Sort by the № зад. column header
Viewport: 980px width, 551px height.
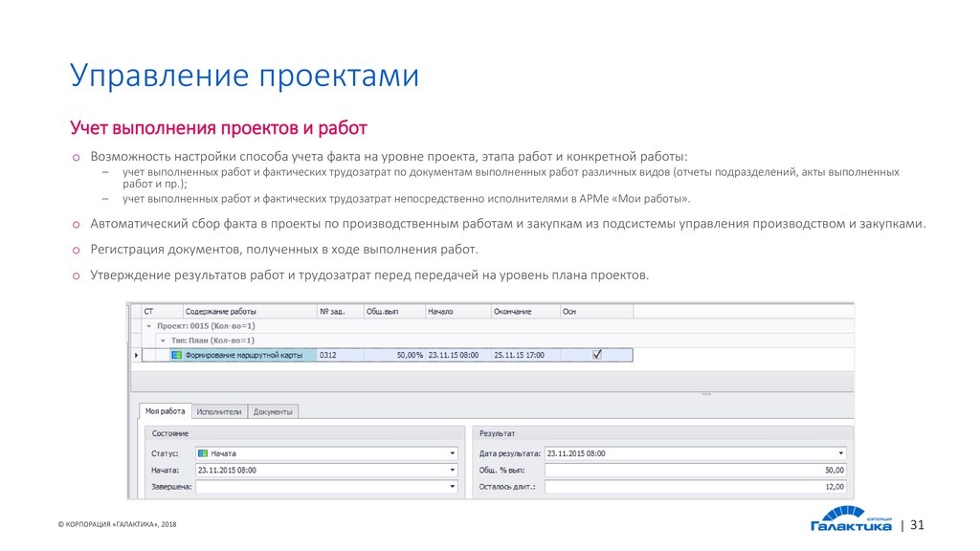(340, 311)
